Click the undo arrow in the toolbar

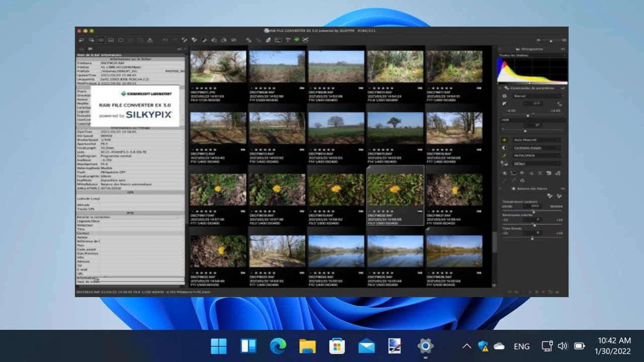[x=166, y=40]
